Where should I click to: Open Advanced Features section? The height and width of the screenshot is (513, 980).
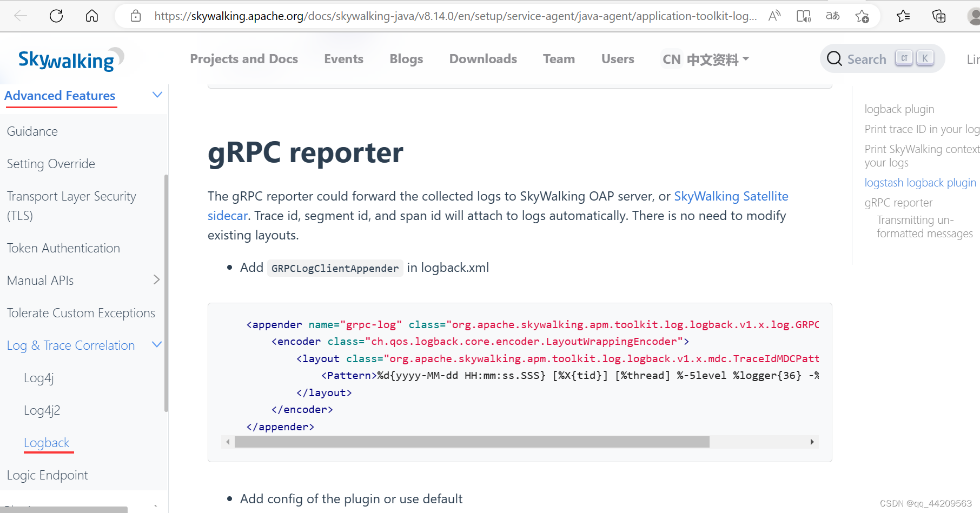(x=60, y=96)
